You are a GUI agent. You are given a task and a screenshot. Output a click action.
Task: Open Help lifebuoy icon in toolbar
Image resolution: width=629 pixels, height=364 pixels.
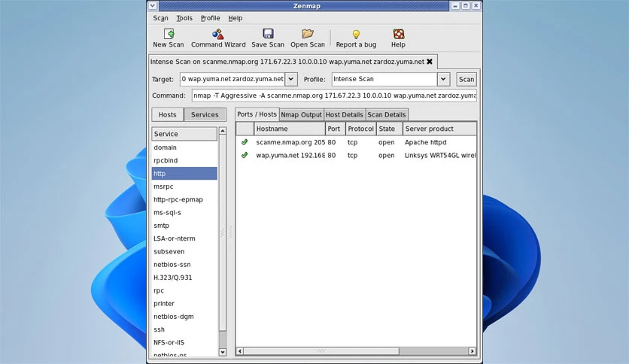coord(398,34)
